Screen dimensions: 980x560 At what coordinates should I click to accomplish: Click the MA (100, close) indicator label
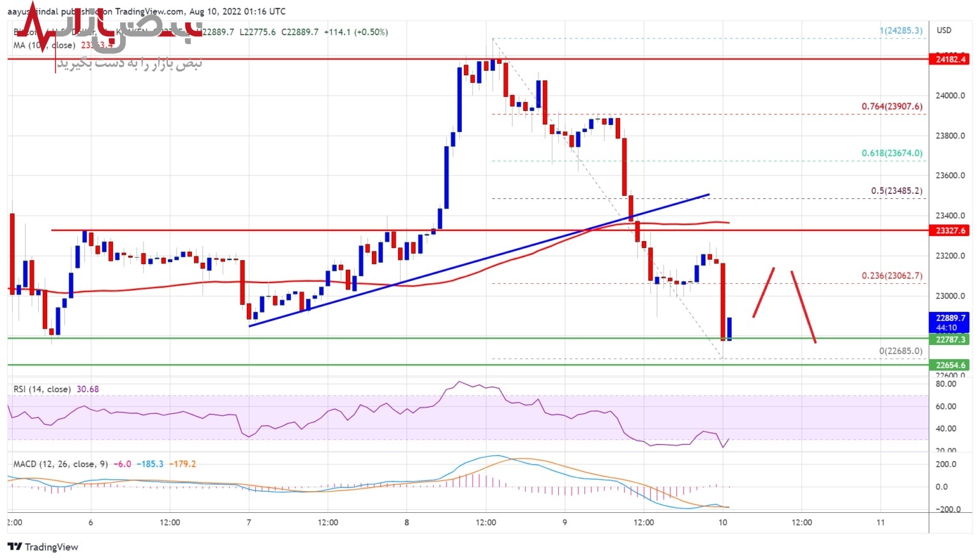click(44, 45)
